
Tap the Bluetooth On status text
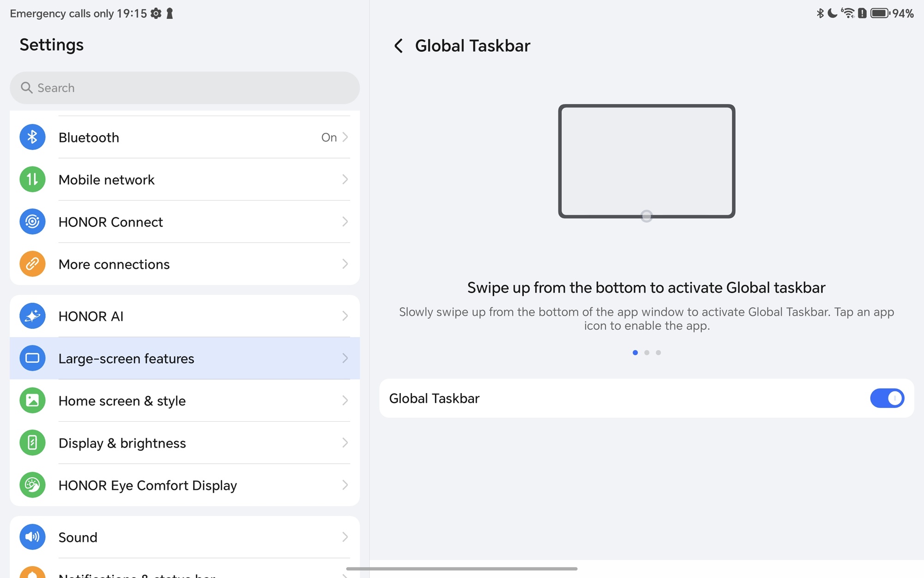point(329,137)
